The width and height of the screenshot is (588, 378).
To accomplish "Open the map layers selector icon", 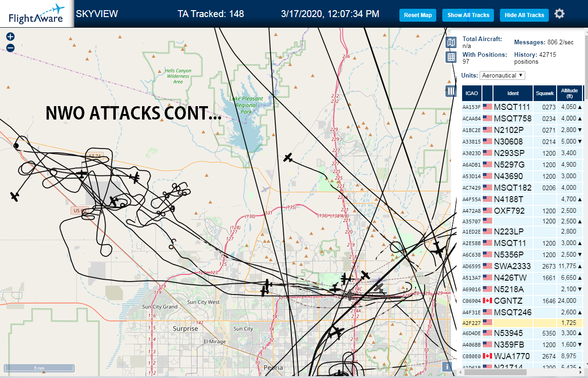I will point(451,43).
